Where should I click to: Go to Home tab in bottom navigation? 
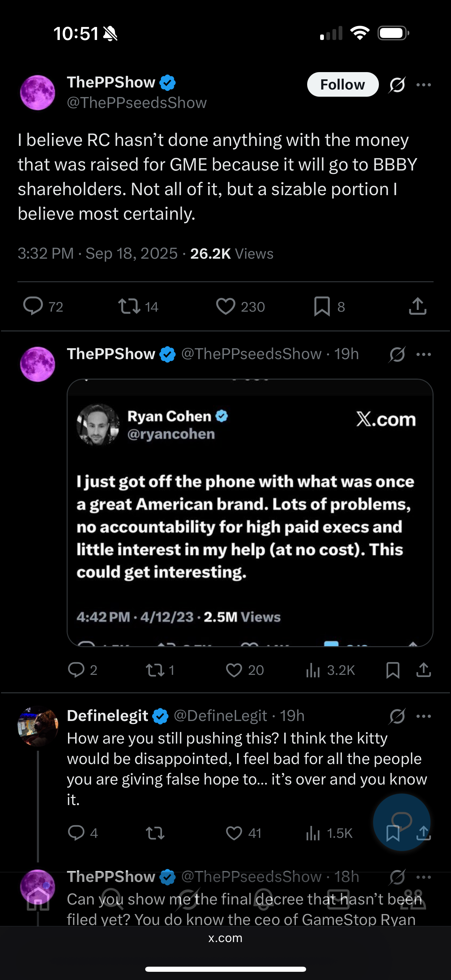click(x=38, y=900)
